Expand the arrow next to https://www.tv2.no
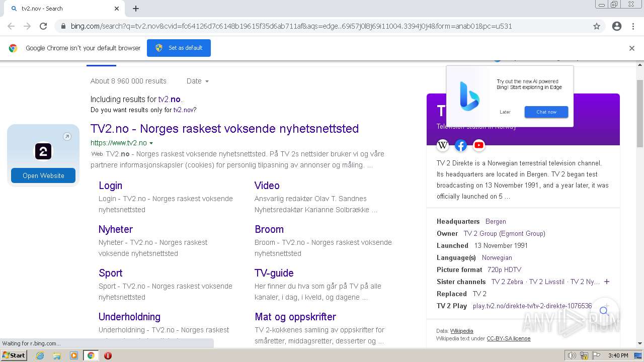This screenshot has height=362, width=644. pyautogui.click(x=151, y=143)
